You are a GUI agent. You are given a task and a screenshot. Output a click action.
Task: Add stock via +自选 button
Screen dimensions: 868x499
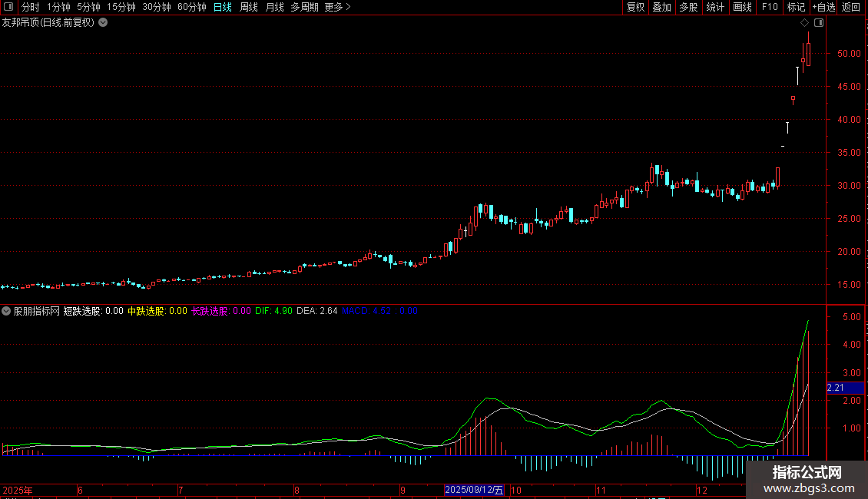[x=823, y=7]
